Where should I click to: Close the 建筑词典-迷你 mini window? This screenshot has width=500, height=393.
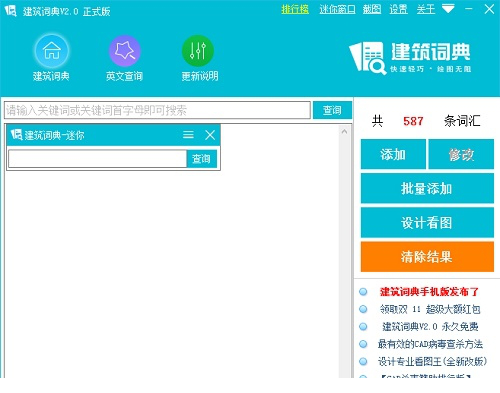[x=210, y=135]
